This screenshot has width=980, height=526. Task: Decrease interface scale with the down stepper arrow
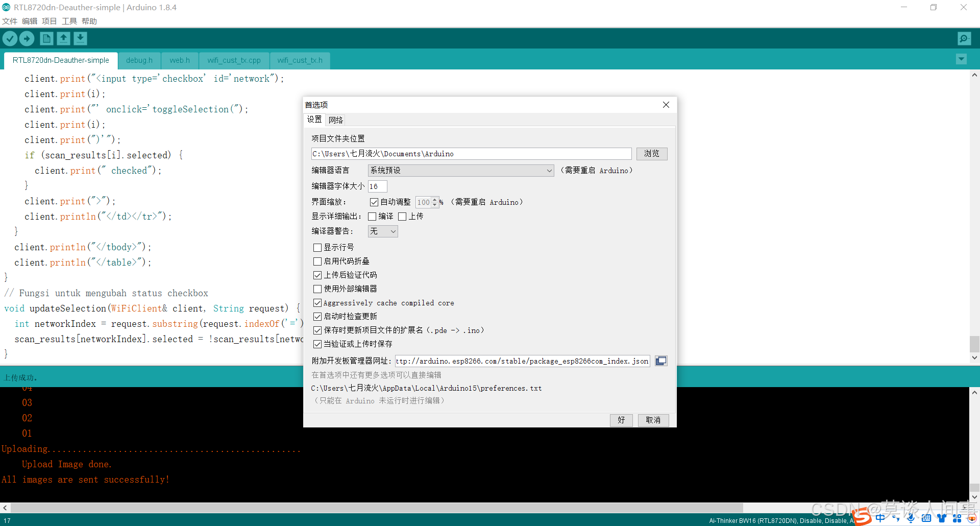435,205
